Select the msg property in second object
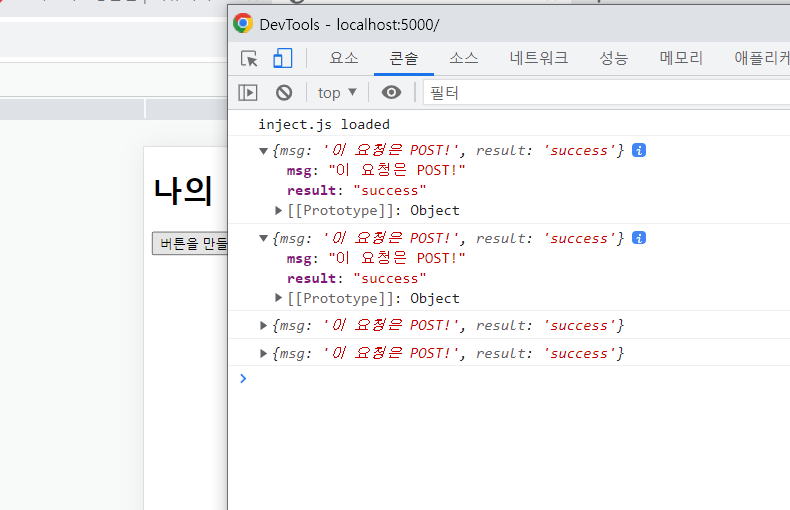This screenshot has height=510, width=790. point(299,259)
